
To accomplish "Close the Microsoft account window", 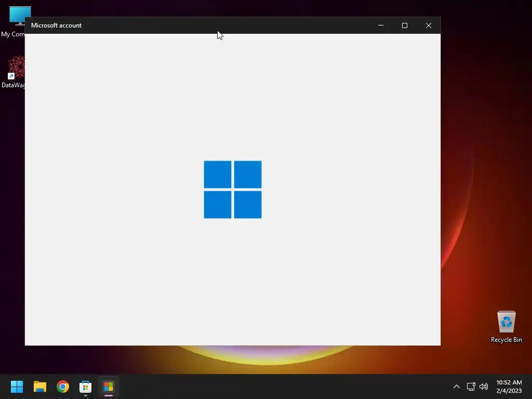I will tap(429, 25).
